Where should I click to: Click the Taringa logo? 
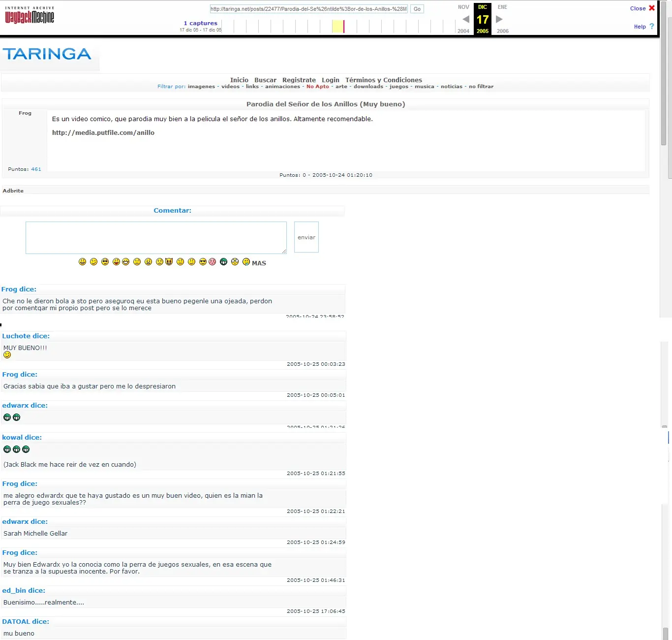tap(47, 54)
